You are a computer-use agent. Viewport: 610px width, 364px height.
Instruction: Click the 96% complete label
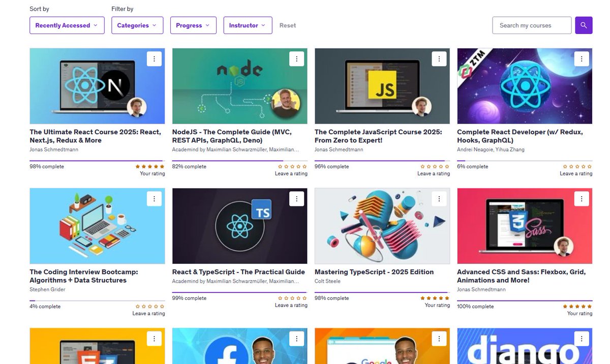[x=331, y=166]
